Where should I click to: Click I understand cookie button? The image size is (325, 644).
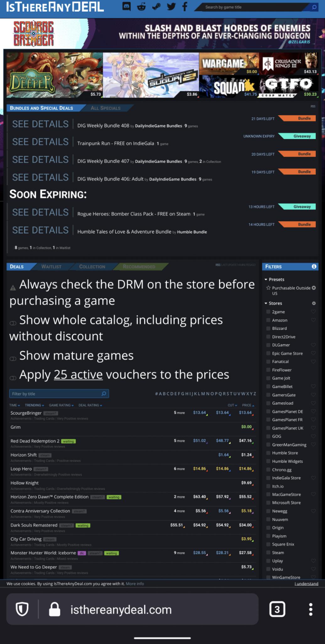pyautogui.click(x=306, y=584)
